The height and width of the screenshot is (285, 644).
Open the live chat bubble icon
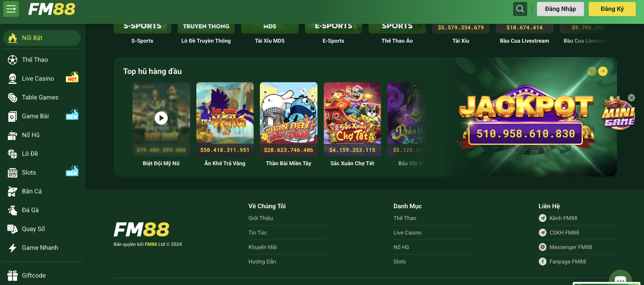click(620, 279)
